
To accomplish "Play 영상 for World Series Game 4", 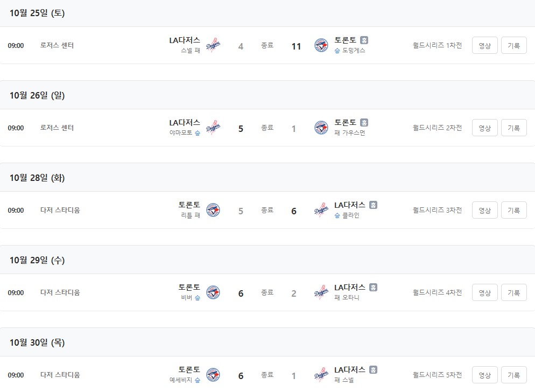I will (x=484, y=292).
